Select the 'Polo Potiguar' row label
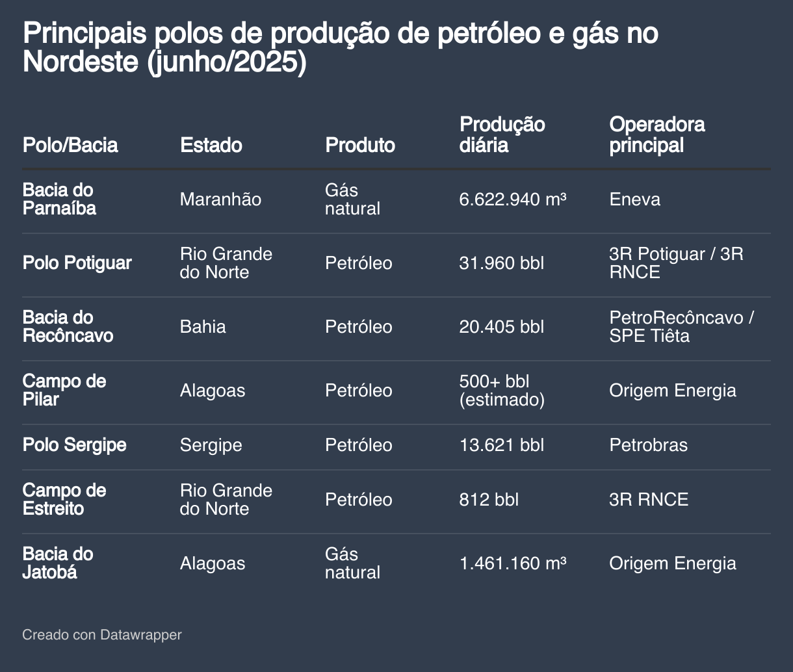793x672 pixels. (77, 263)
